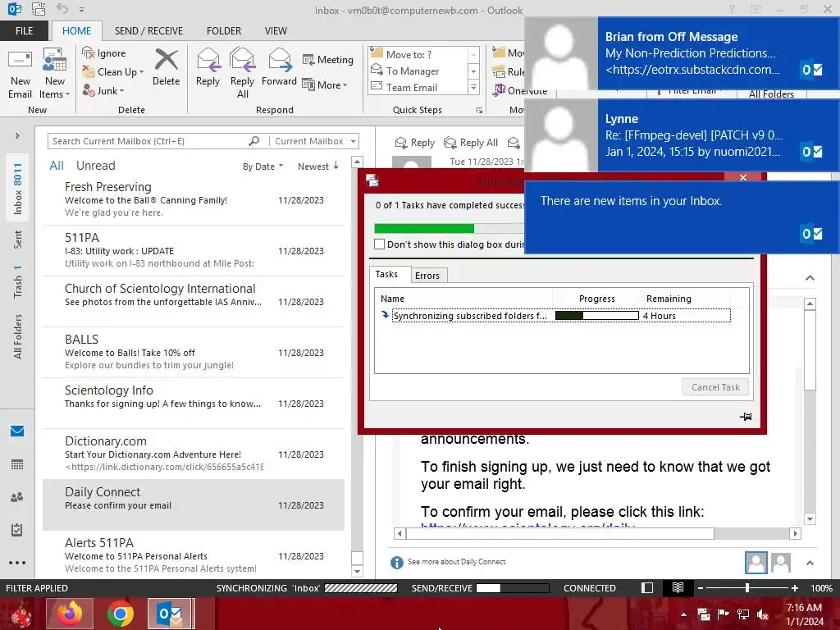The width and height of the screenshot is (840, 630).
Task: Filter by Unread messages
Action: (x=95, y=166)
